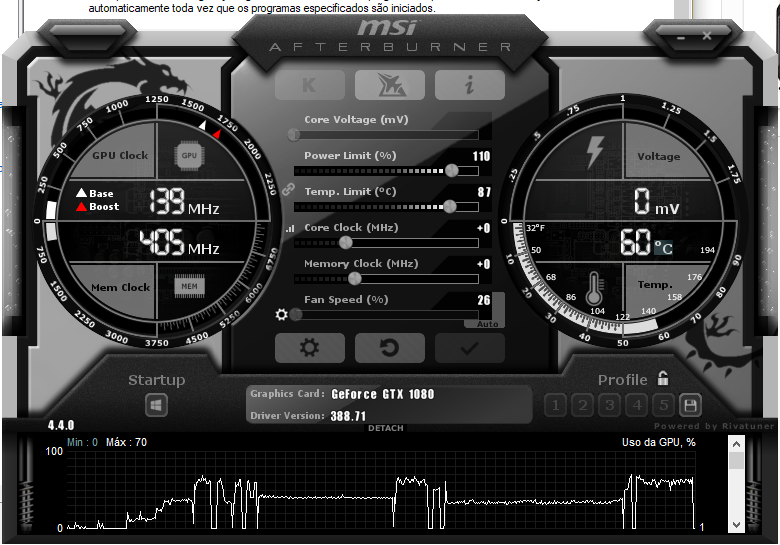
Task: Select profile slot 5
Action: pyautogui.click(x=664, y=406)
